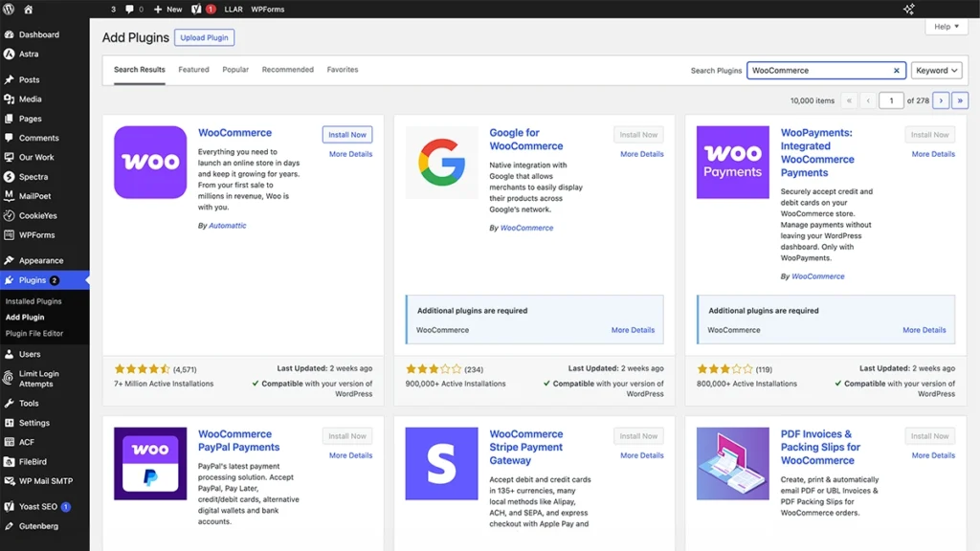980x551 pixels.
Task: Open LLAR in admin bar
Action: 234,10
